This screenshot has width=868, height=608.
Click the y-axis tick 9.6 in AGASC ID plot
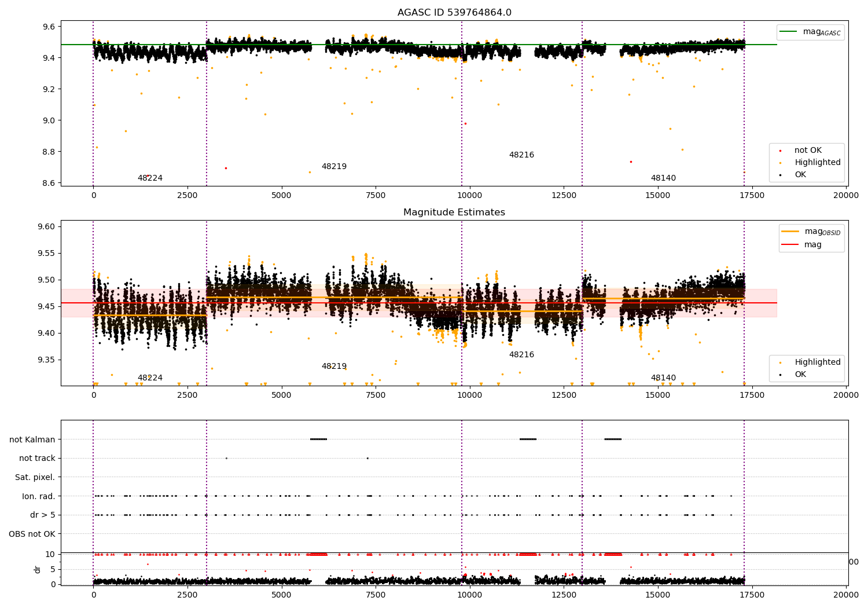49,27
